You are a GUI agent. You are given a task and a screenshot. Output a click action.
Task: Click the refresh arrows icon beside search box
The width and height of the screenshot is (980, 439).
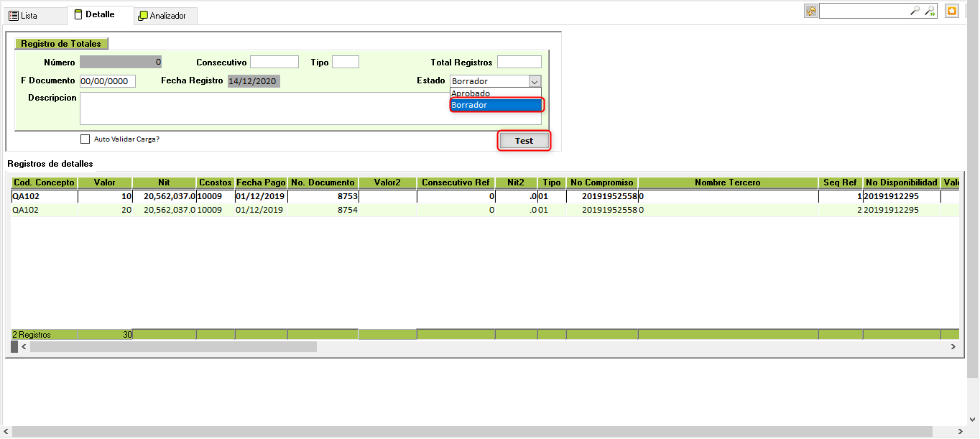click(810, 11)
